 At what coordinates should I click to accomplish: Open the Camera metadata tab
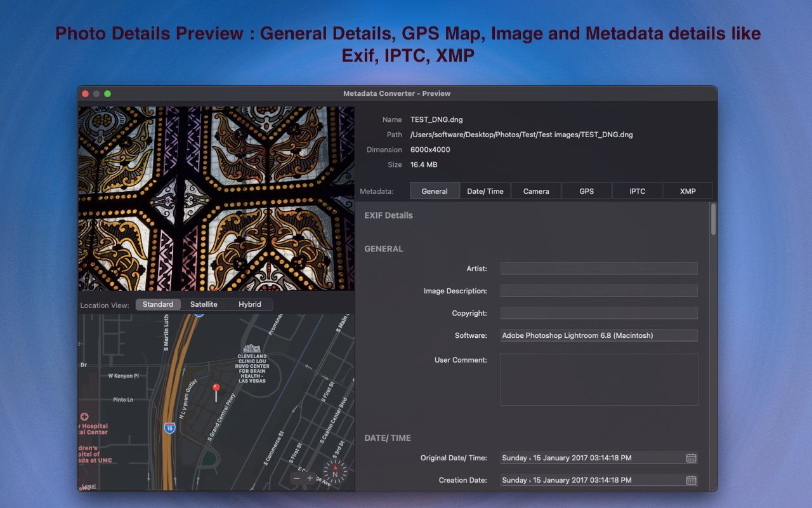click(x=536, y=191)
